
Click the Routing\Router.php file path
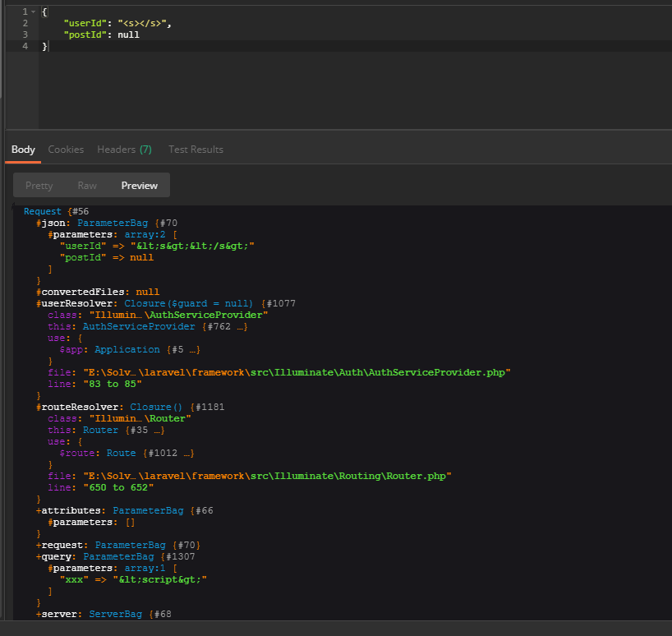268,477
